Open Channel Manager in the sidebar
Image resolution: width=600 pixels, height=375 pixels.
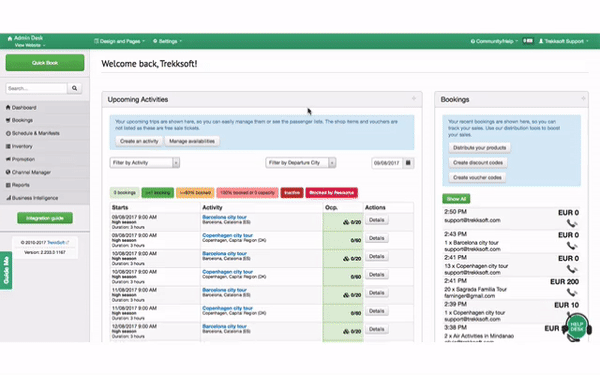45,172
